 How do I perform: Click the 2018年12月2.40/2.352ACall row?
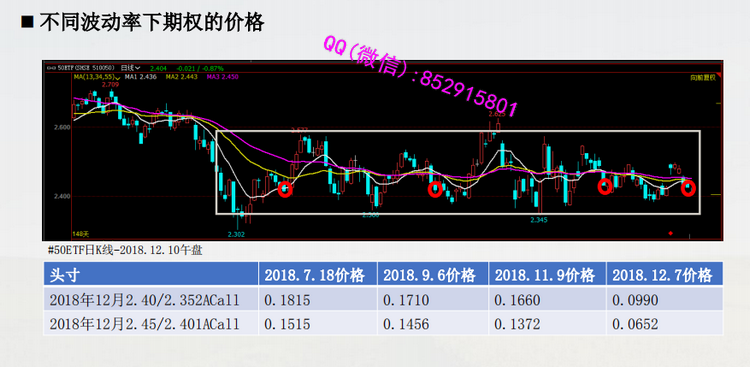(383, 300)
